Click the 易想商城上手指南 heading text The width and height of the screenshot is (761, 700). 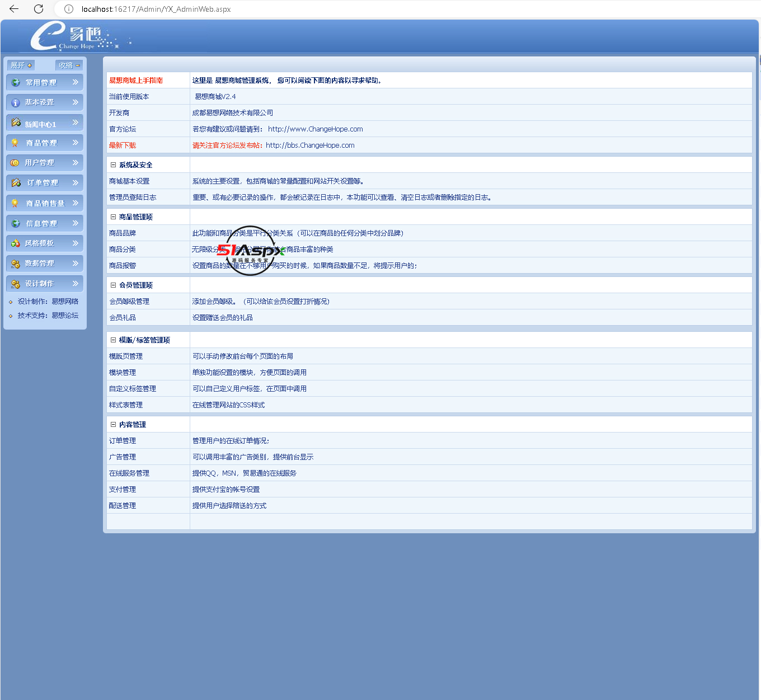click(136, 81)
